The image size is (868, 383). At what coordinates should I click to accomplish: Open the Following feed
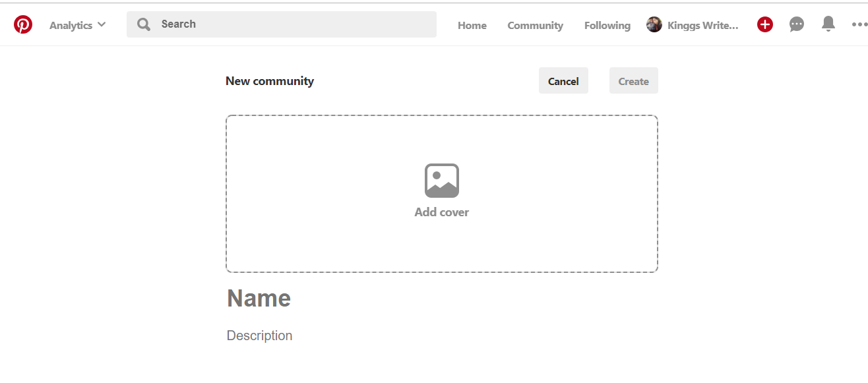(x=606, y=25)
